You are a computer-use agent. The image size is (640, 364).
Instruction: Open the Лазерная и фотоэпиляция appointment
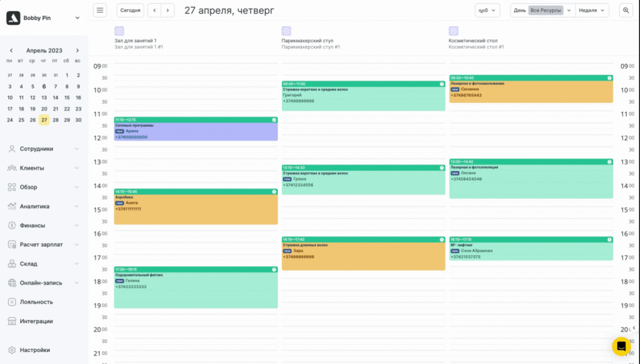(531, 178)
